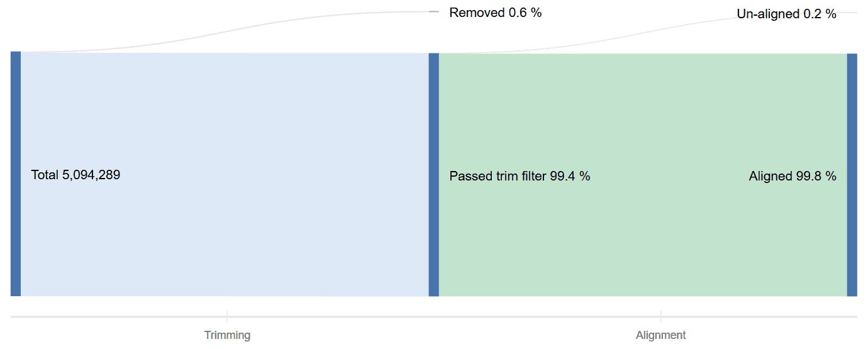Screen dimensions: 868x349
Task: Click the Total node blue bar
Action: point(16,174)
